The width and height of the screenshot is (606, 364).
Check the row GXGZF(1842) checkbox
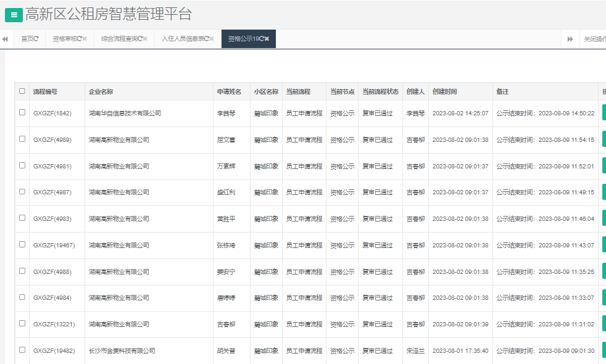pyautogui.click(x=22, y=112)
